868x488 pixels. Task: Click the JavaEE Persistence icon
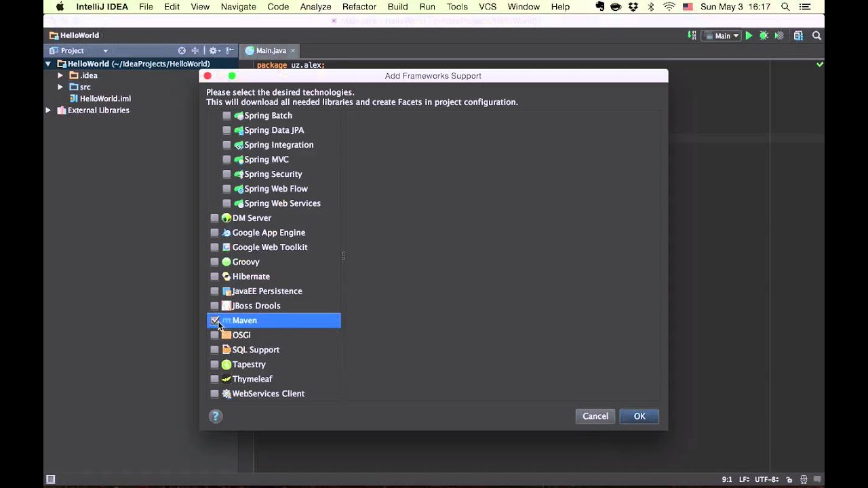click(226, 291)
